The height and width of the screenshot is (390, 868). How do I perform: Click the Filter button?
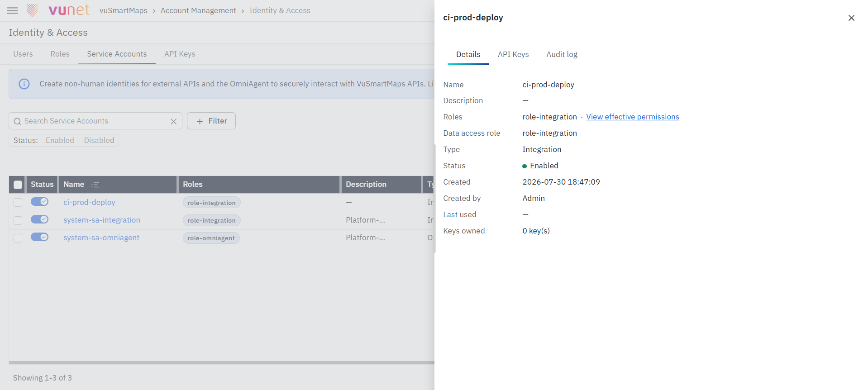pyautogui.click(x=211, y=121)
